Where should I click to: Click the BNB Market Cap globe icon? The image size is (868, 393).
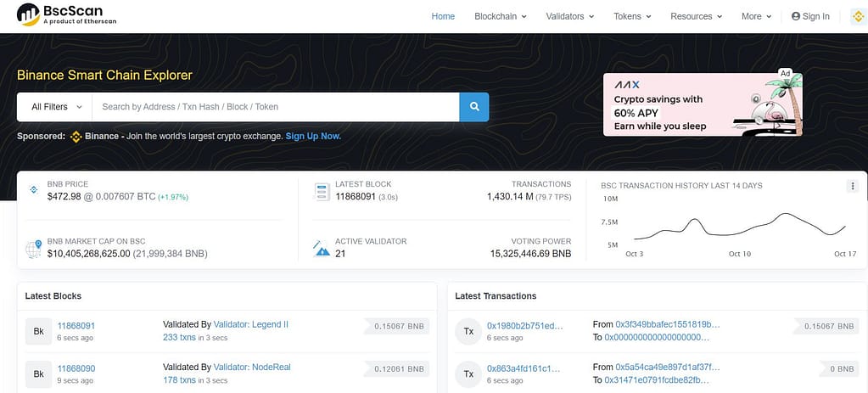point(33,249)
